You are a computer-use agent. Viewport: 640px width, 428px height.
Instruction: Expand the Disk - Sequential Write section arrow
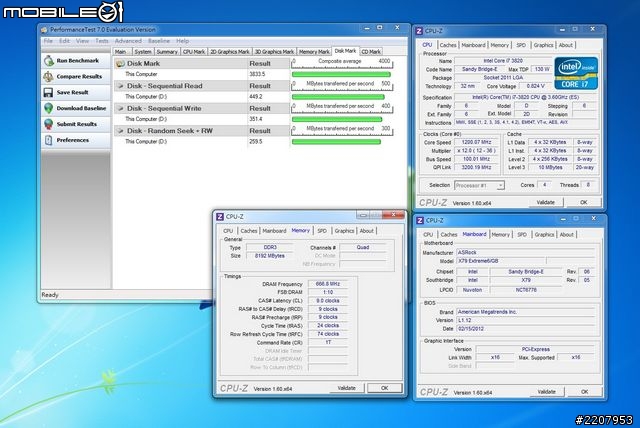[120, 109]
